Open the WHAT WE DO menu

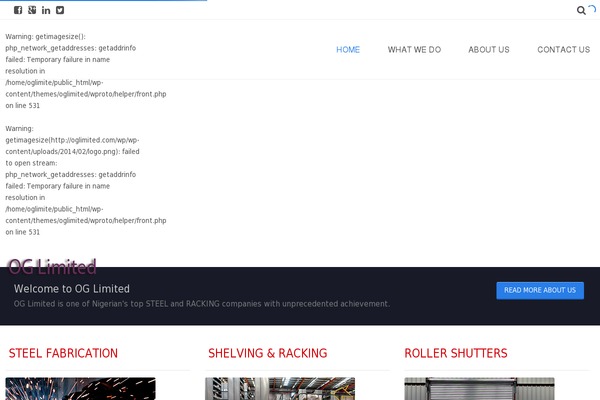click(414, 50)
